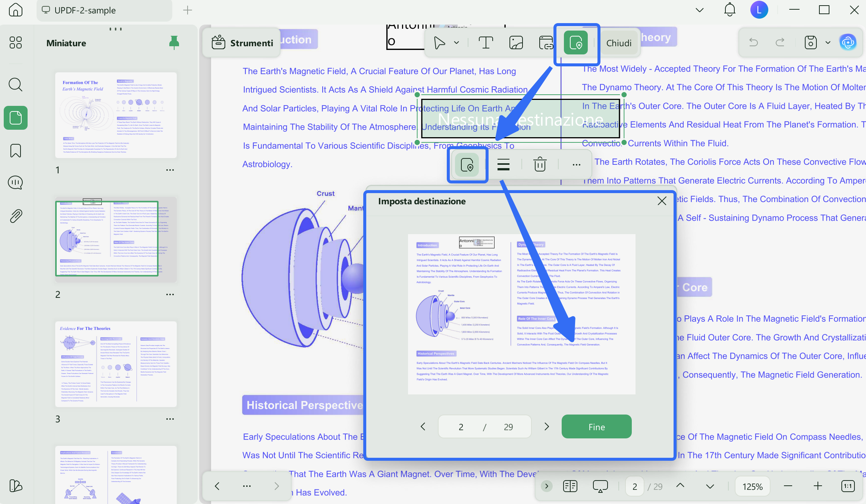
Task: Save the document icon
Action: (x=810, y=42)
